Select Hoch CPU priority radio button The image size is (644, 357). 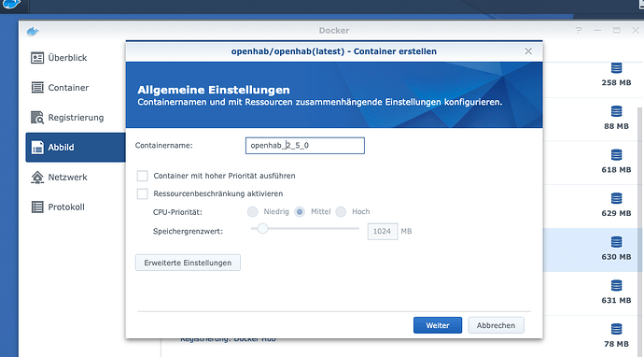click(341, 212)
